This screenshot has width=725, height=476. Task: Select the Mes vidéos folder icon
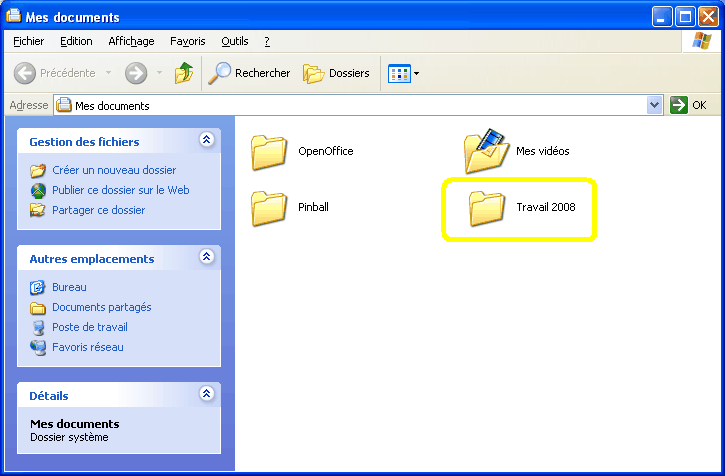click(x=487, y=151)
